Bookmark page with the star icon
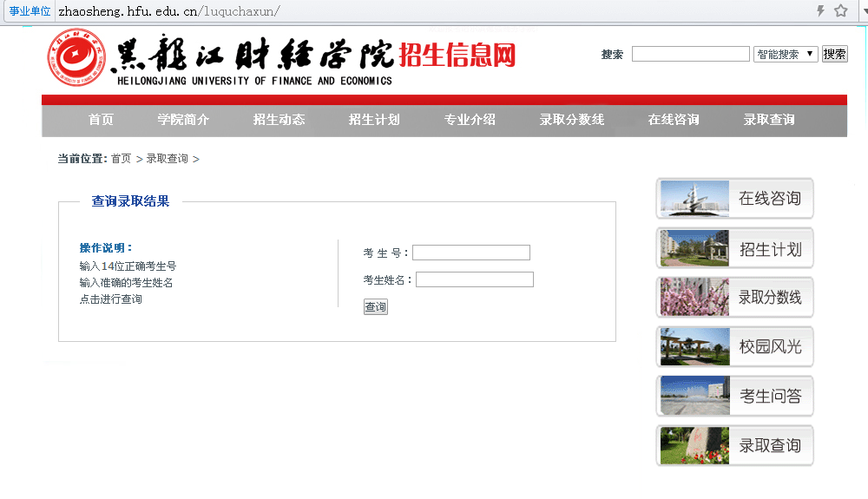868x499 pixels. [841, 10]
